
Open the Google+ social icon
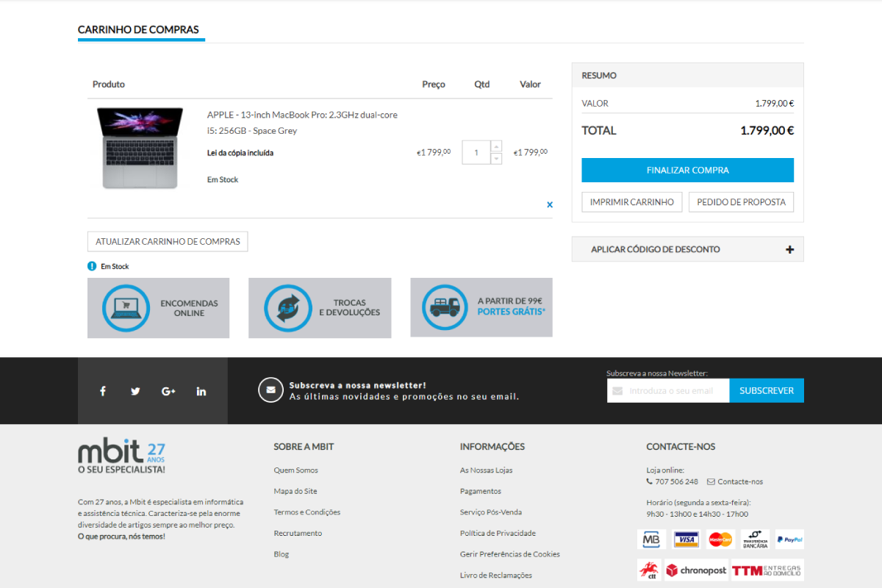pyautogui.click(x=168, y=391)
